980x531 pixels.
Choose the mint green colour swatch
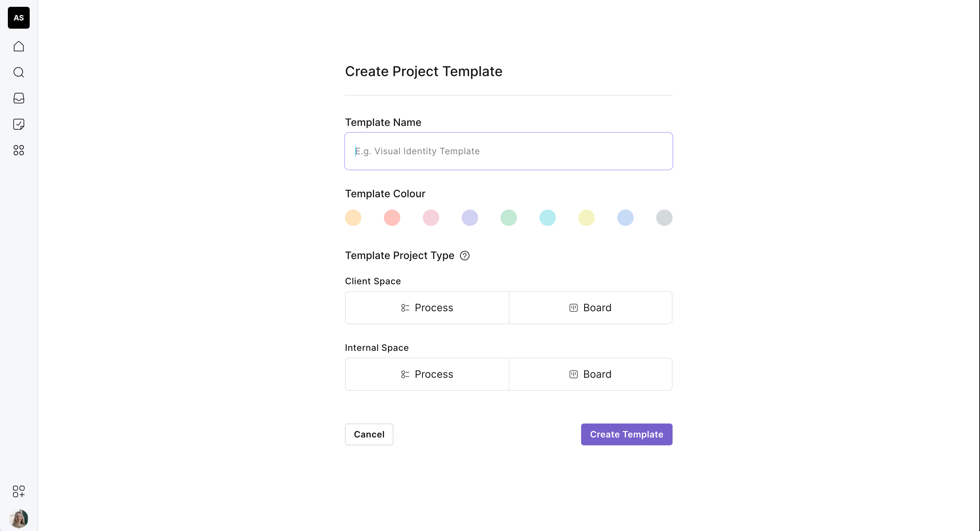coord(509,218)
